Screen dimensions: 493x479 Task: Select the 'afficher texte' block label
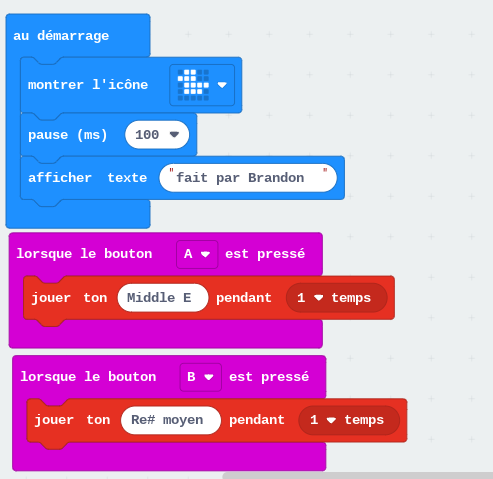tap(87, 178)
